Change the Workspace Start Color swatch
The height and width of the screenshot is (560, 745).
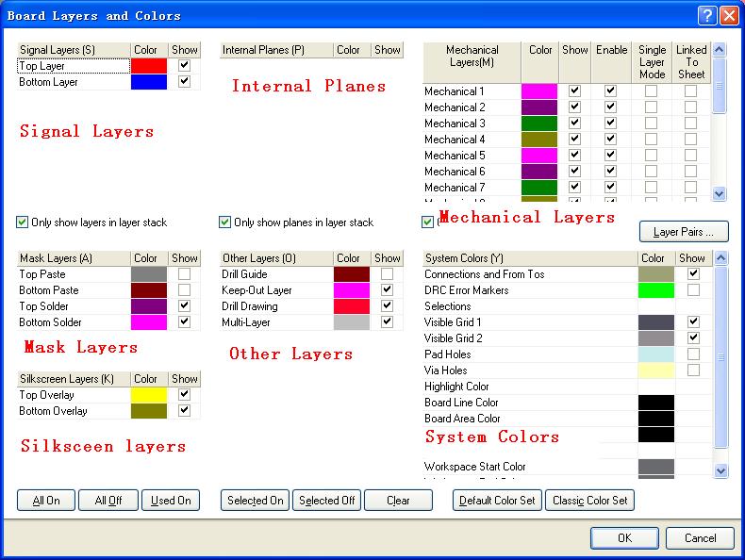point(656,467)
